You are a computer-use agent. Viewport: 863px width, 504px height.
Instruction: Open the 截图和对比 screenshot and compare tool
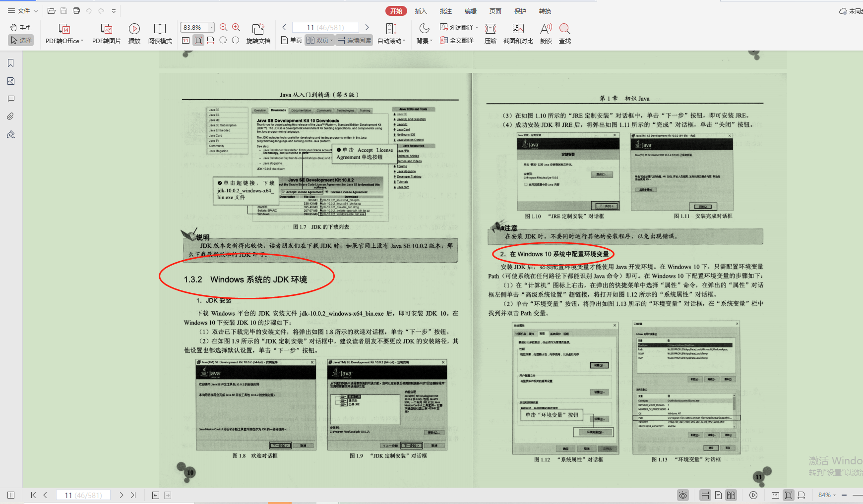[x=518, y=34]
